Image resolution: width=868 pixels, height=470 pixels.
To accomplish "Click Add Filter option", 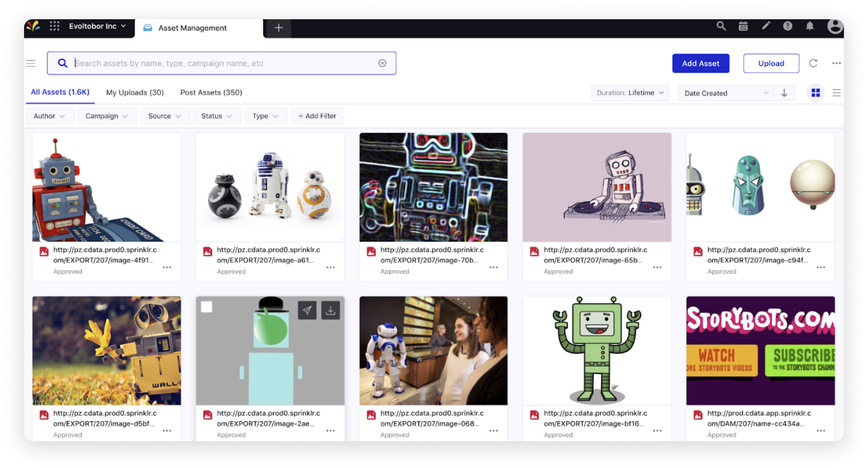I will tap(317, 115).
